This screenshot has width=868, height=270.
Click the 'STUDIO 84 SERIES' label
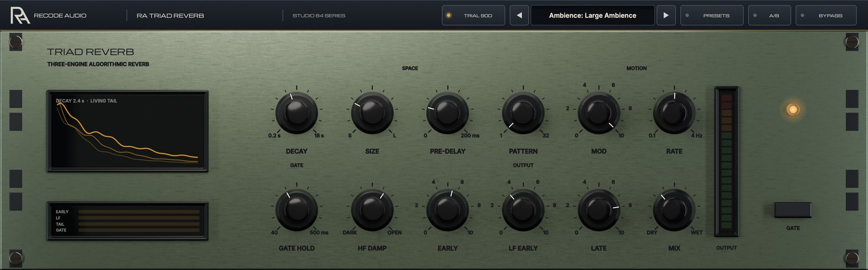(x=319, y=16)
